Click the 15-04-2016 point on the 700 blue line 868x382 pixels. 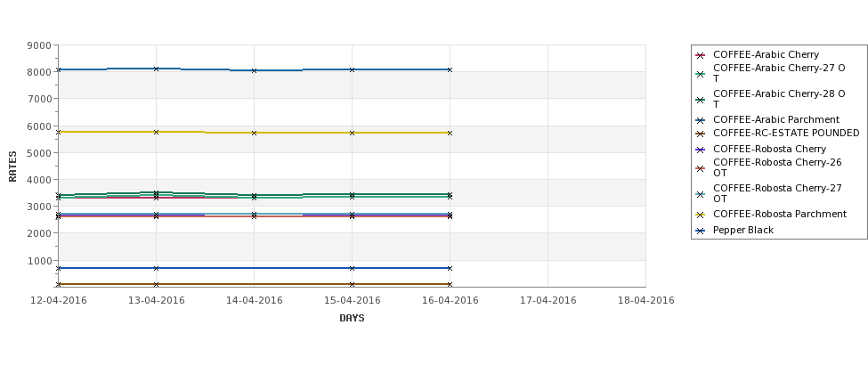click(352, 268)
